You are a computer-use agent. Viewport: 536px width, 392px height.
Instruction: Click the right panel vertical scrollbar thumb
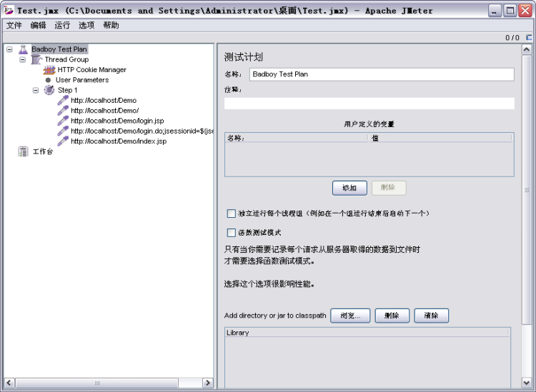point(527,190)
